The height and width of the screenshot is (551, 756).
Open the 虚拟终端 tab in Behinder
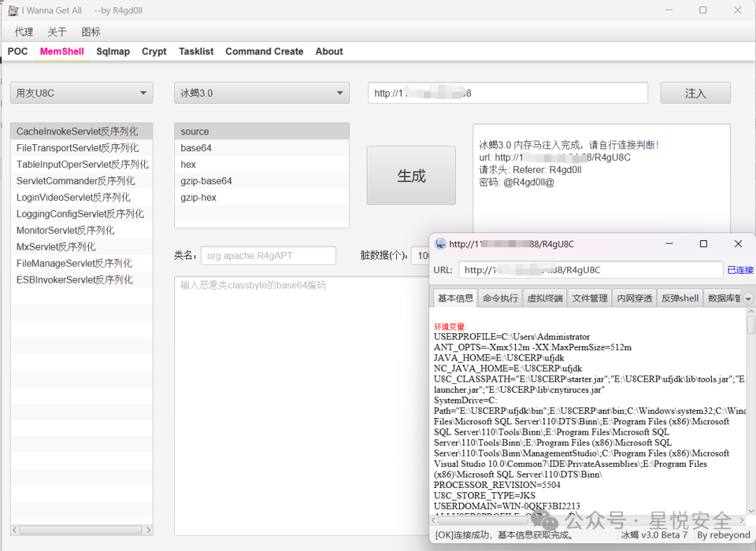click(x=545, y=298)
